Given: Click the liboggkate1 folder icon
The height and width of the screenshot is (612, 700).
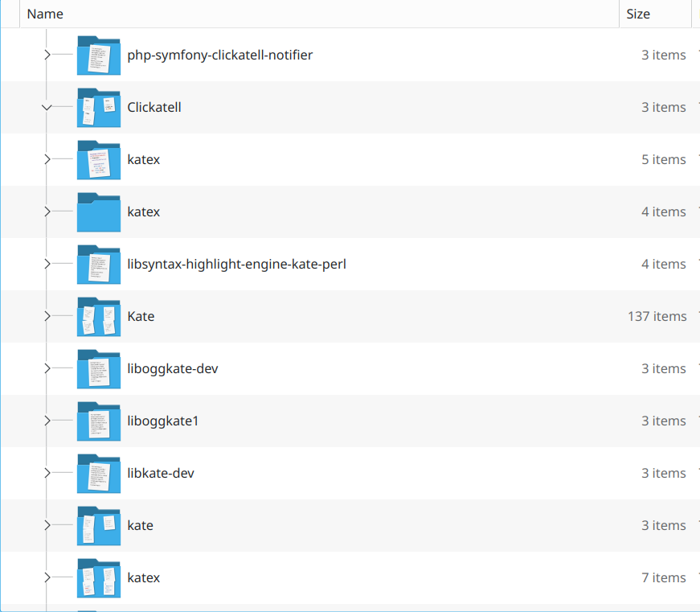Looking at the screenshot, I should (98, 421).
